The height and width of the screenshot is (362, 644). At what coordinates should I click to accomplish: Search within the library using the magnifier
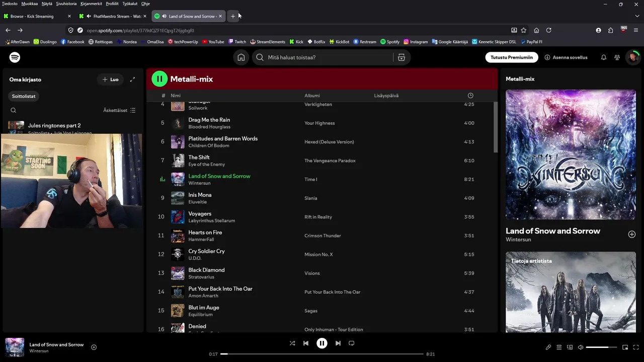(14, 110)
